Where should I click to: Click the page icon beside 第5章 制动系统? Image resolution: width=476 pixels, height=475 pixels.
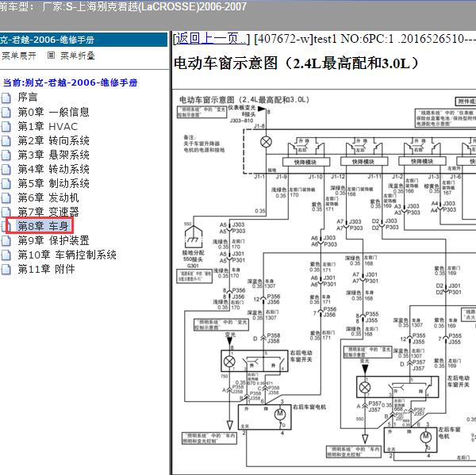(x=6, y=184)
